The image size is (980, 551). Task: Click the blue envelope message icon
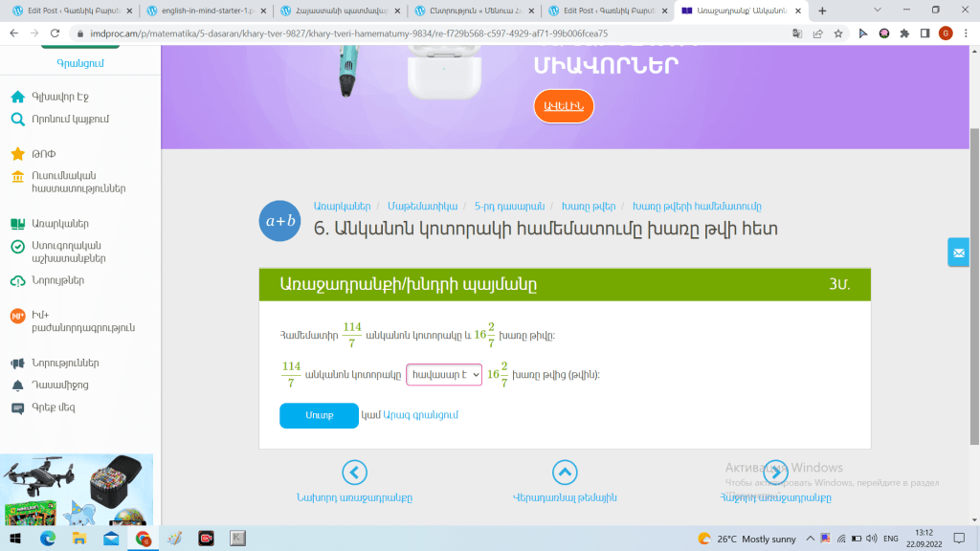pos(958,252)
